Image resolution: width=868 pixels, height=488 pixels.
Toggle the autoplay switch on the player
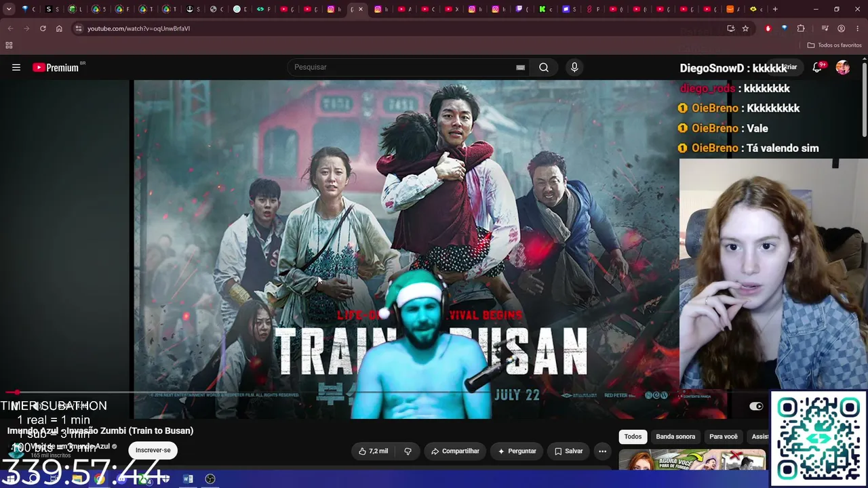coord(756,406)
